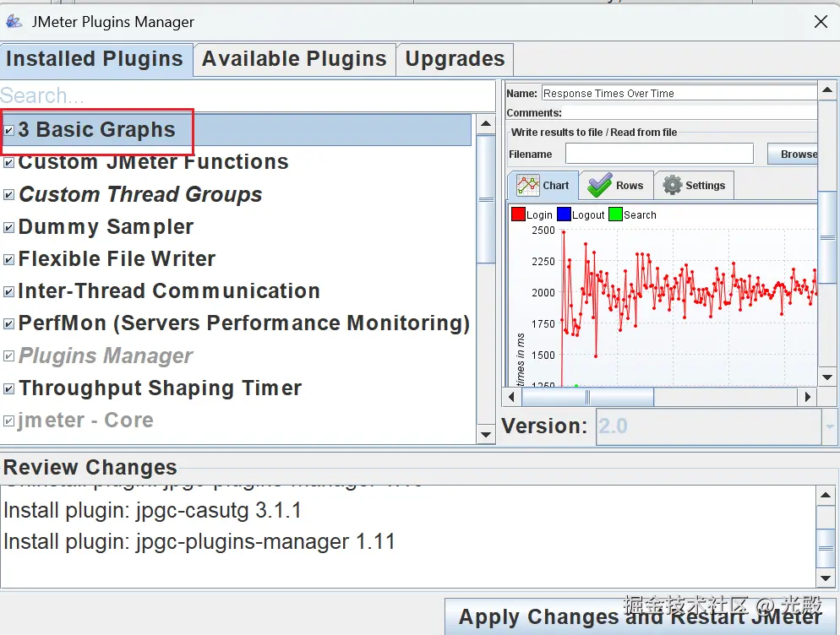
Task: Click 'Install plugin: jpgc-casutg 3.1.1' line
Action: click(x=152, y=510)
